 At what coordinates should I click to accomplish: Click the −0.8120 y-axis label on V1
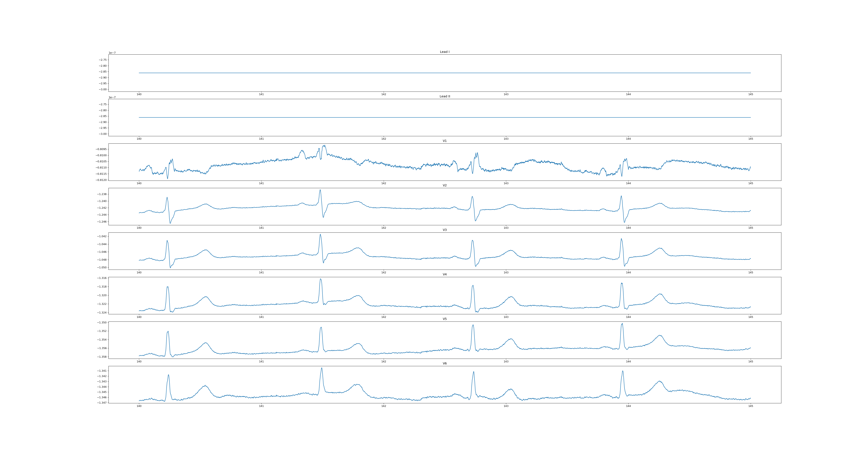101,180
